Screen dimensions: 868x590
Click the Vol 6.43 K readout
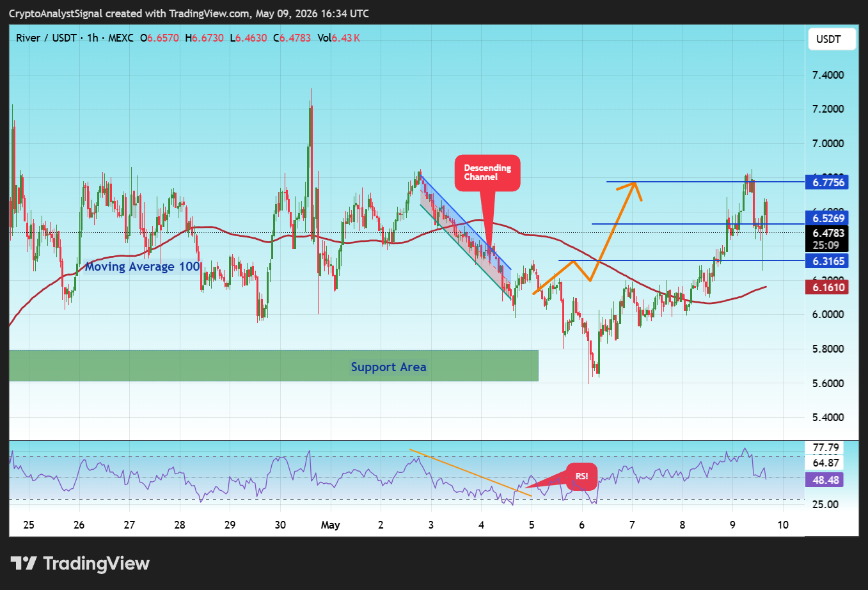coord(338,38)
